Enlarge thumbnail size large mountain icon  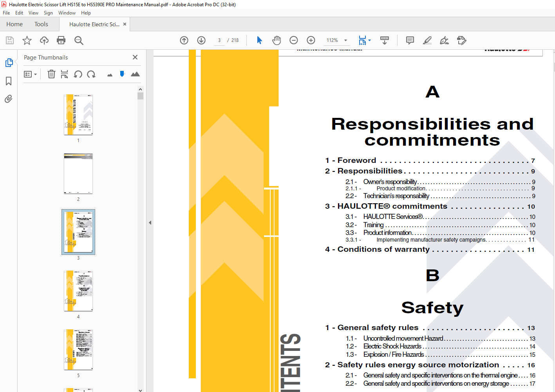coord(135,74)
